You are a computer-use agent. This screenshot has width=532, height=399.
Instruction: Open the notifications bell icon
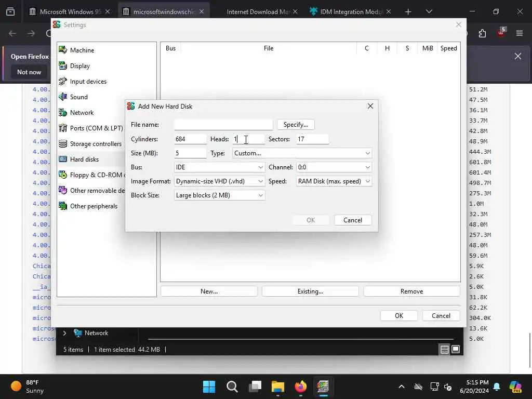(x=497, y=387)
